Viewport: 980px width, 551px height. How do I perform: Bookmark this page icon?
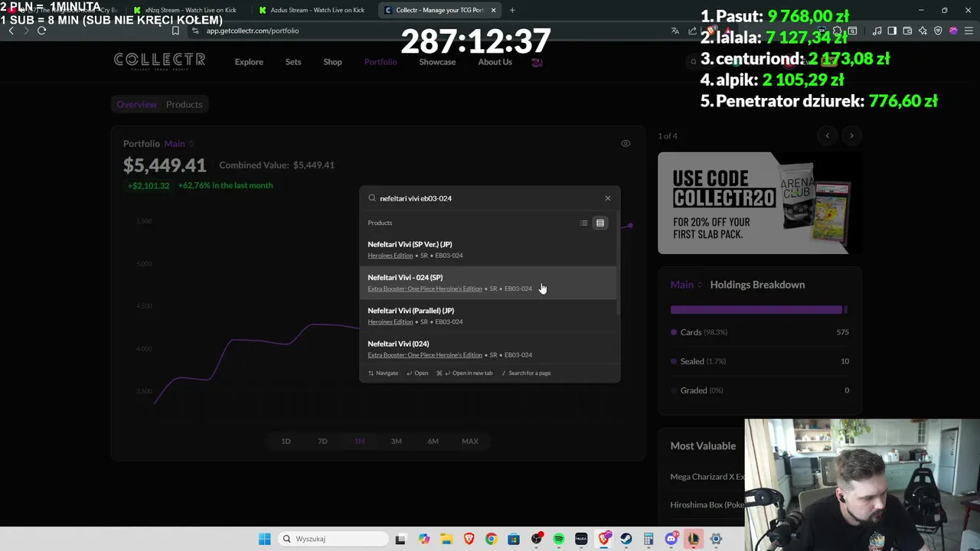(x=175, y=31)
